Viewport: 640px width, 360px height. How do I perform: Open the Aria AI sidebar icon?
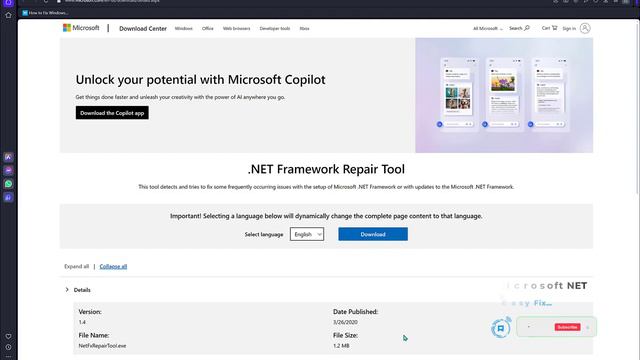tap(8, 157)
